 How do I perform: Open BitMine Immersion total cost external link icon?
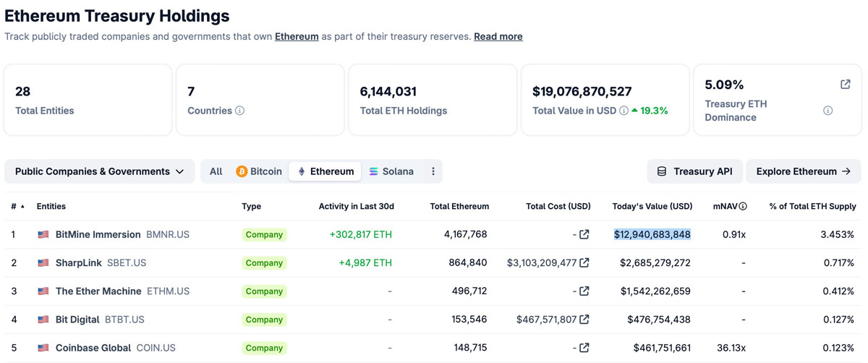[x=584, y=234]
